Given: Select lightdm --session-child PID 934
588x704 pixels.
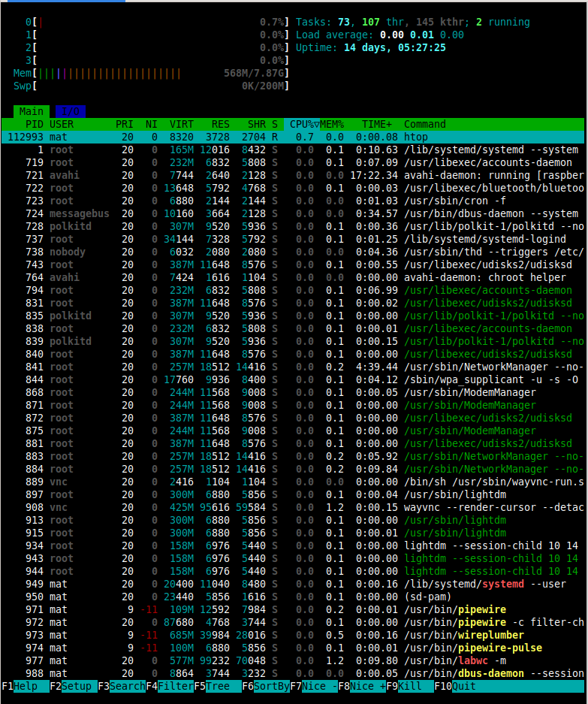Looking at the screenshot, I should [x=293, y=546].
